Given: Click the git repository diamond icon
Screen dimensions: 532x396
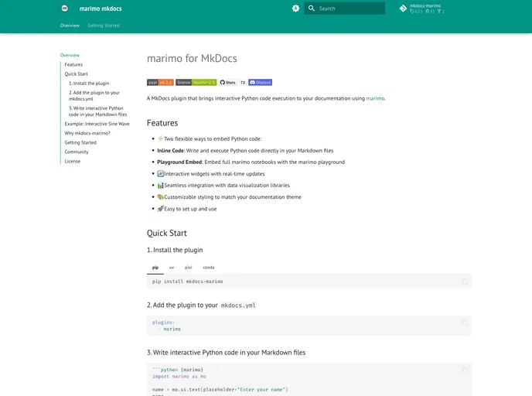Looking at the screenshot, I should click(x=403, y=9).
